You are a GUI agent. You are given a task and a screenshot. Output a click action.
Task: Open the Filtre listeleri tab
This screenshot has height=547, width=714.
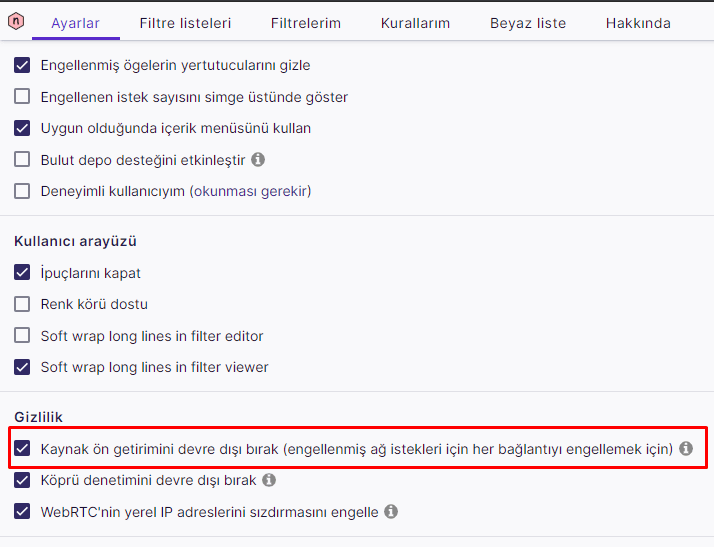tap(185, 22)
